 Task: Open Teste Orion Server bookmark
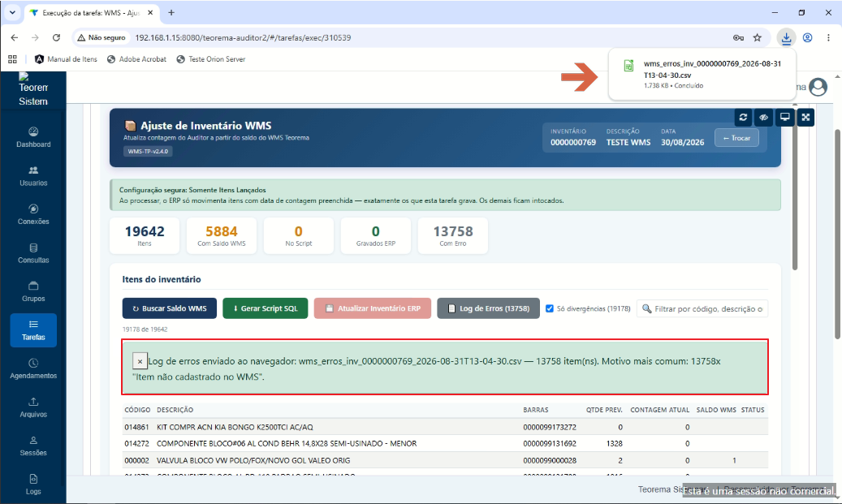point(211,59)
